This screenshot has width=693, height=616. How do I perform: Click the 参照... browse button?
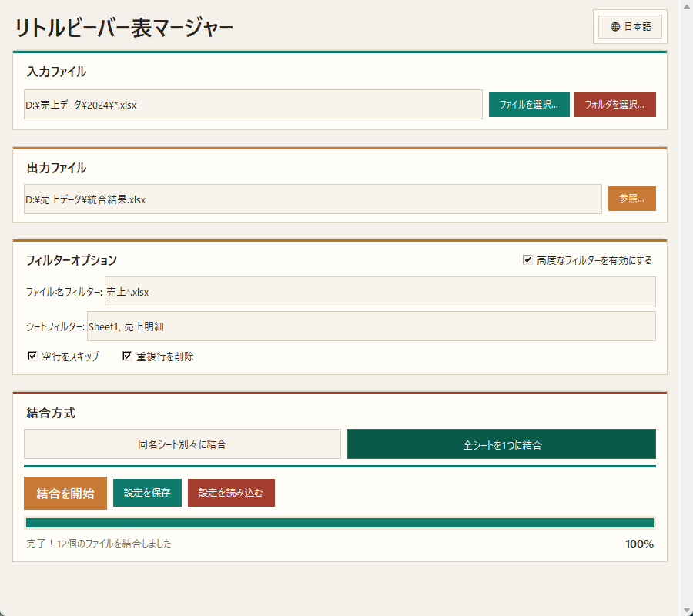[x=631, y=199]
